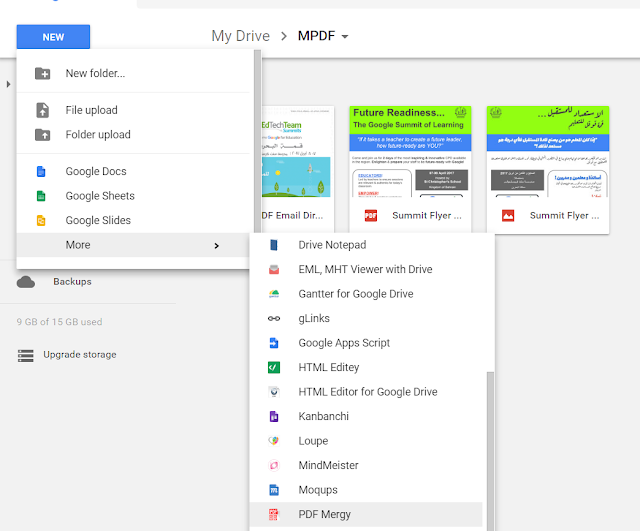640x531 pixels.
Task: Click the MindMeister pink icon
Action: (274, 465)
